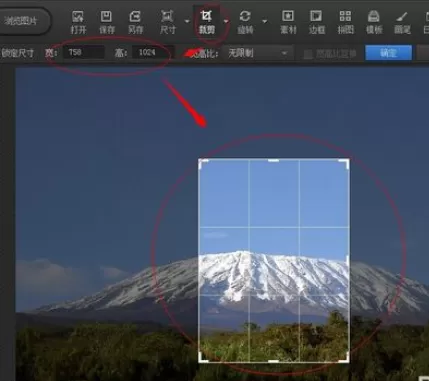The height and width of the screenshot is (381, 429).
Task: Open the 边框 border tool
Action: [x=316, y=22]
